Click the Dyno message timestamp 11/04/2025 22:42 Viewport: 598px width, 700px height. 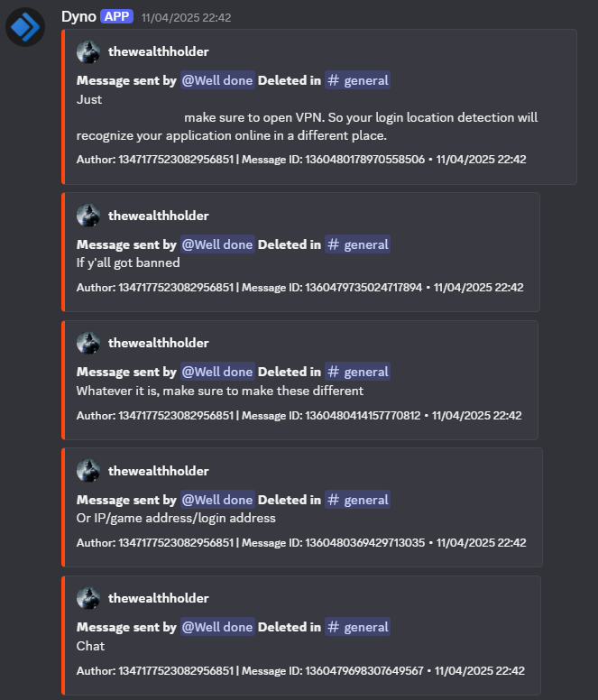point(186,18)
